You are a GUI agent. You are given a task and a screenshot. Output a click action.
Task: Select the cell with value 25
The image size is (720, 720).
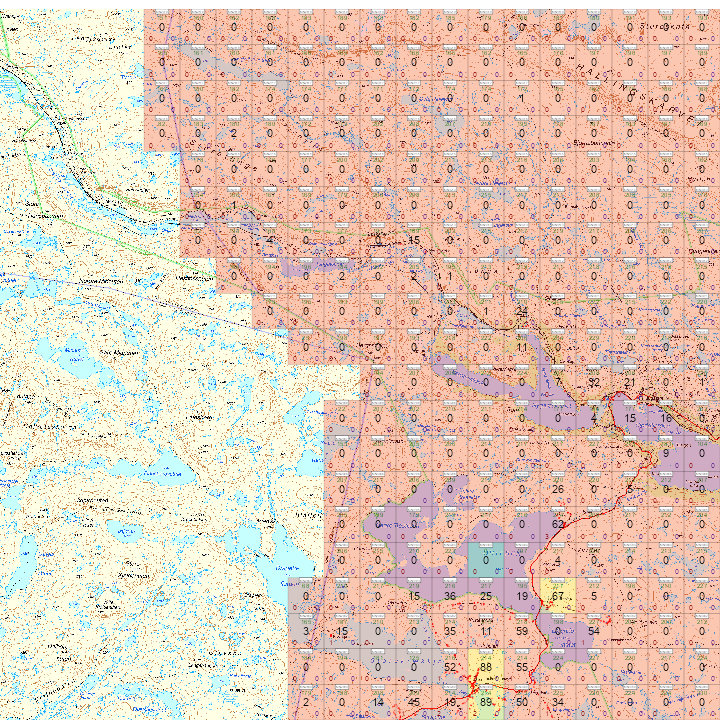click(486, 596)
